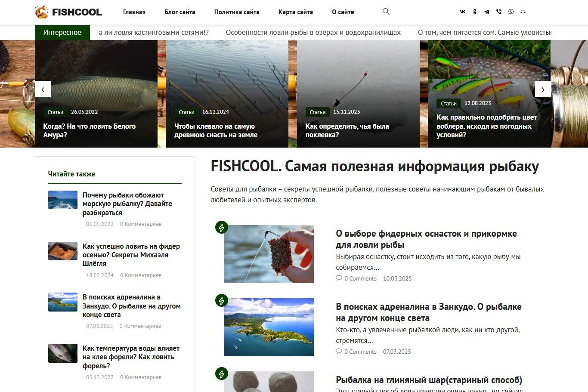Open 'Чтобы клевало на самую древнюю снасть' slide
Image resolution: width=588 pixels, height=392 pixels.
[x=216, y=130]
